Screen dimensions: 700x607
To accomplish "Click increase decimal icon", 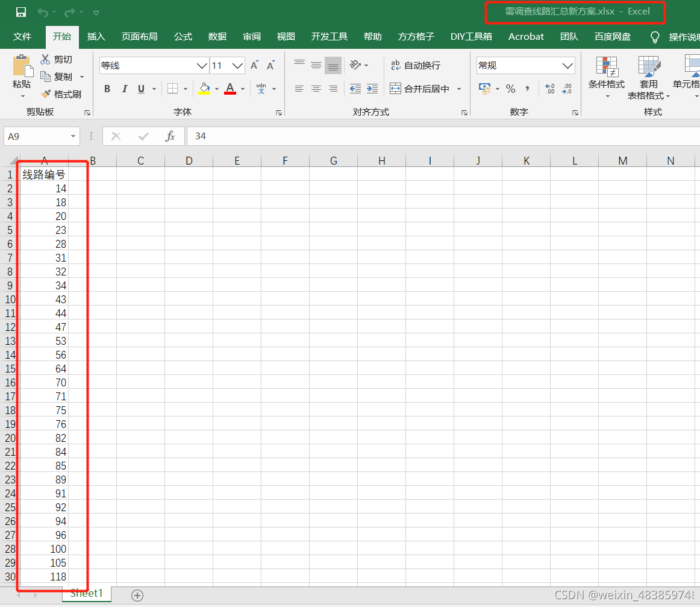I will point(550,89).
